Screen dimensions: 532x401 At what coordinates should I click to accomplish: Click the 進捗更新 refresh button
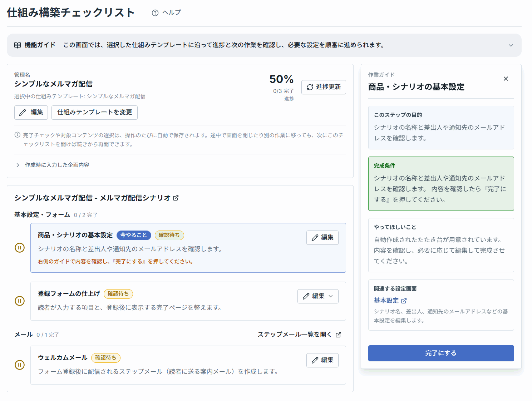tap(324, 87)
